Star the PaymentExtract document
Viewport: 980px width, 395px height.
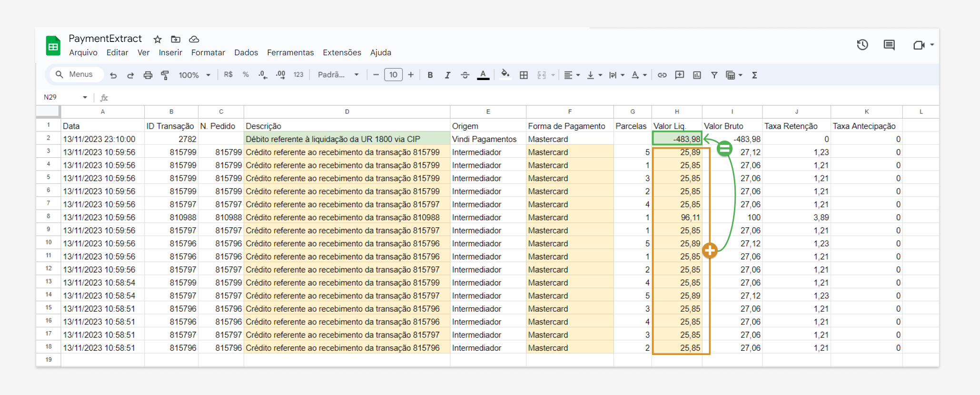tap(158, 39)
